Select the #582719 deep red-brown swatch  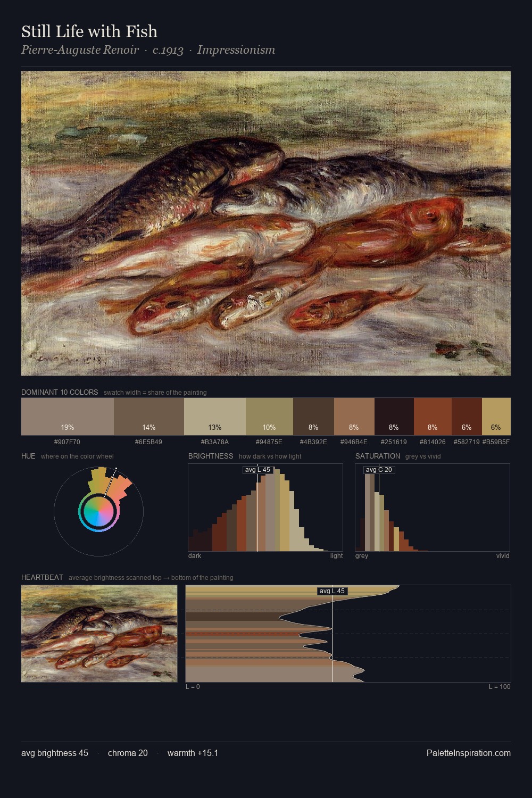(467, 417)
